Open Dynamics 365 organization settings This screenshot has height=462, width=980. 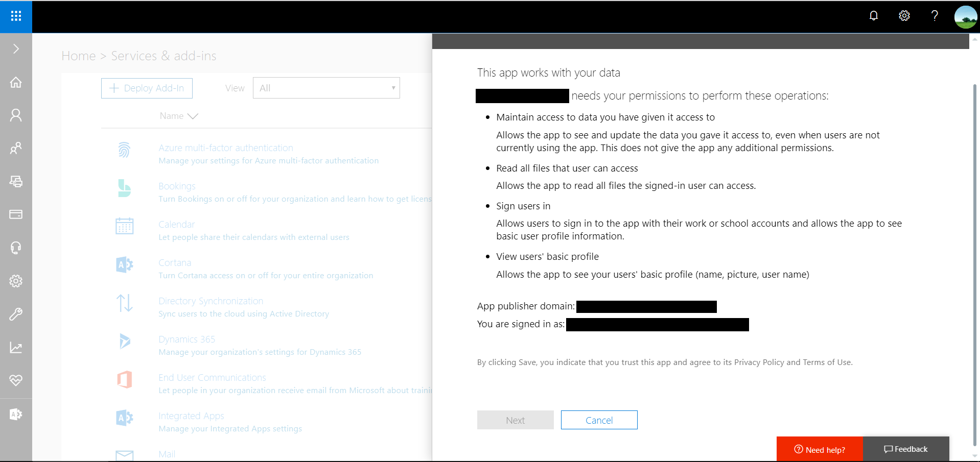click(x=186, y=339)
